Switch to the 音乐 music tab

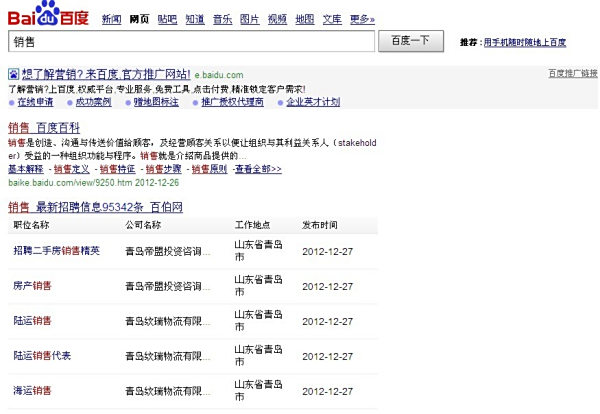point(222,19)
